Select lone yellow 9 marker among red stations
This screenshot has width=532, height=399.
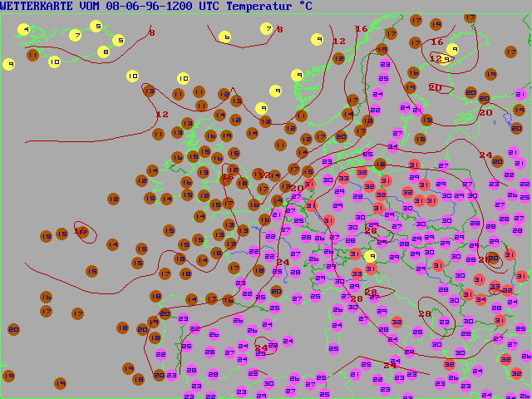tap(371, 256)
